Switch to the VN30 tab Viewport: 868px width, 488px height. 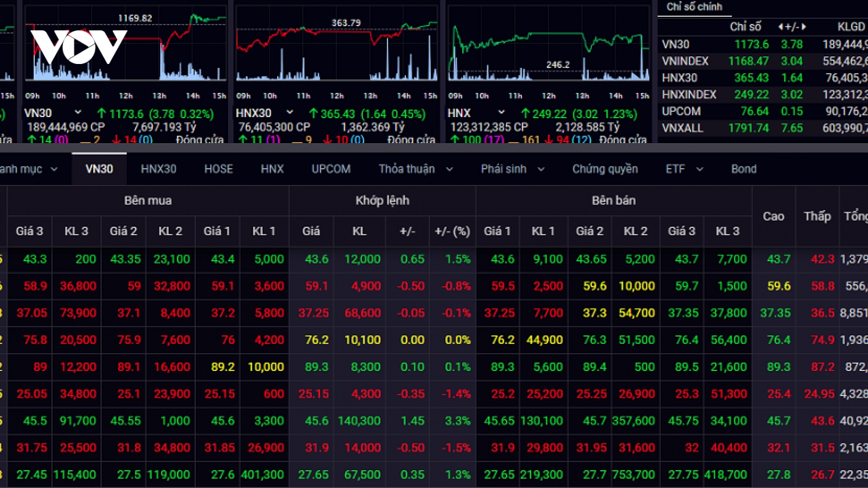coord(99,169)
